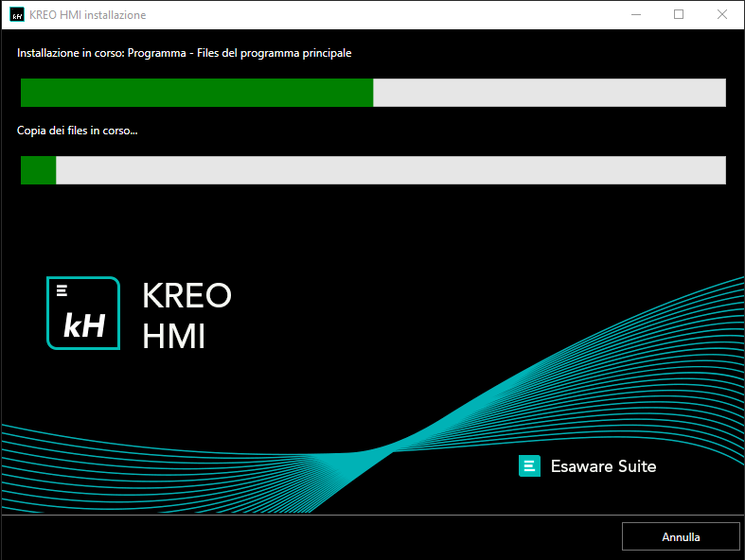This screenshot has width=745, height=560.
Task: Click the large KREO word in banner
Action: (x=186, y=295)
